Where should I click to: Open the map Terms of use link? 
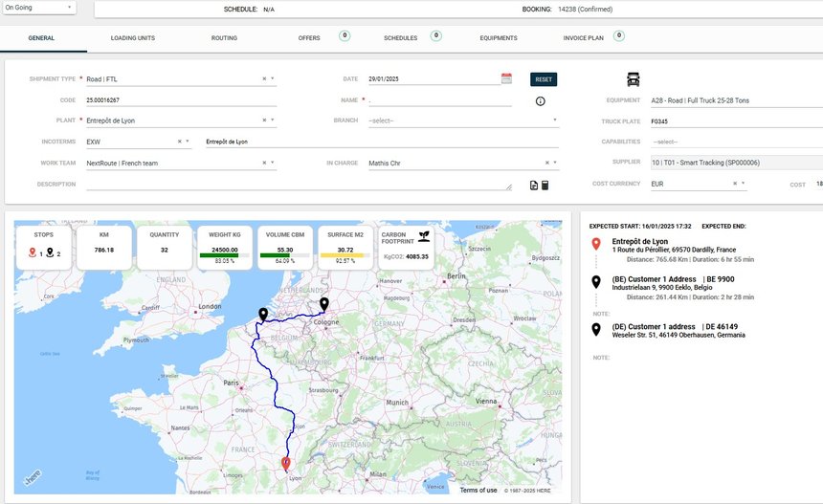(x=478, y=491)
